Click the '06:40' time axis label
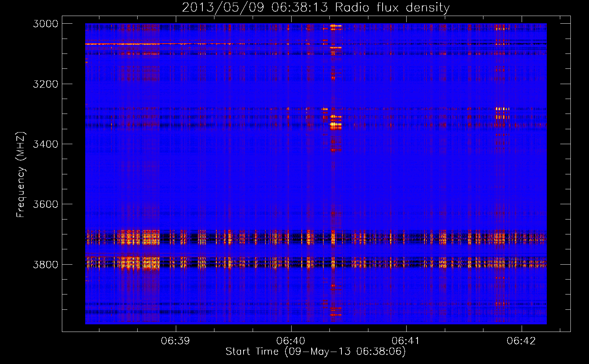 (291, 341)
